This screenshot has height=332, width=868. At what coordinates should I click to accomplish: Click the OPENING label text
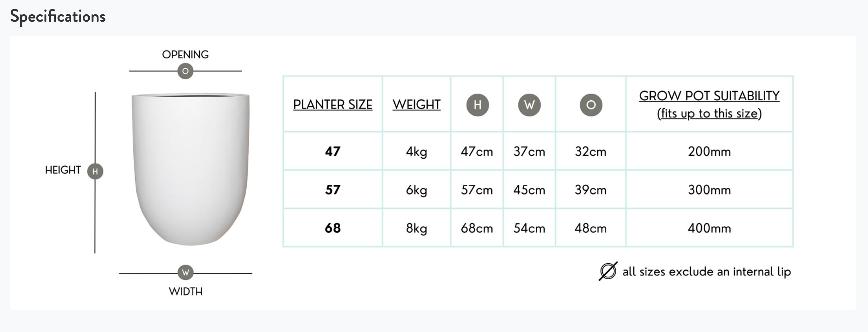point(185,55)
